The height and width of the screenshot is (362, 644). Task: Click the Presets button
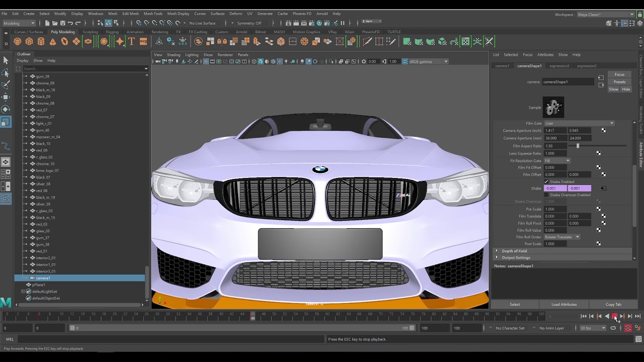pos(619,82)
